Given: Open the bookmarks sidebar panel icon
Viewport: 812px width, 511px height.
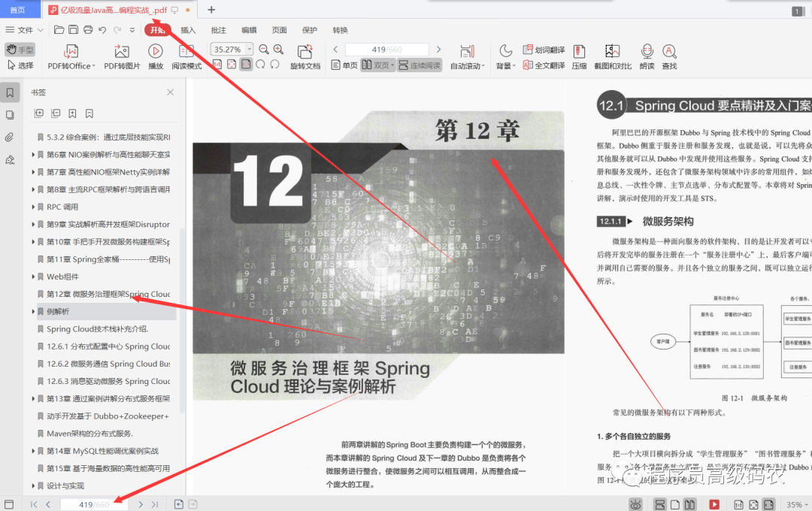Looking at the screenshot, I should [x=10, y=92].
